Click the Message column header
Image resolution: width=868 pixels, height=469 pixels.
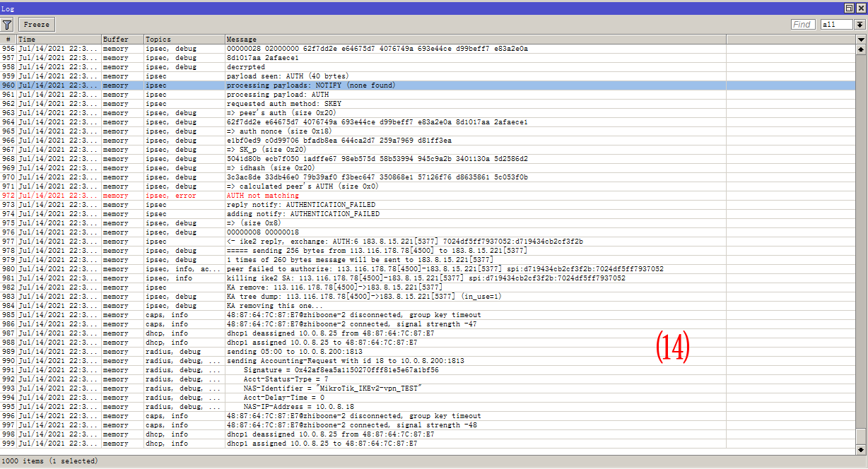[283, 39]
